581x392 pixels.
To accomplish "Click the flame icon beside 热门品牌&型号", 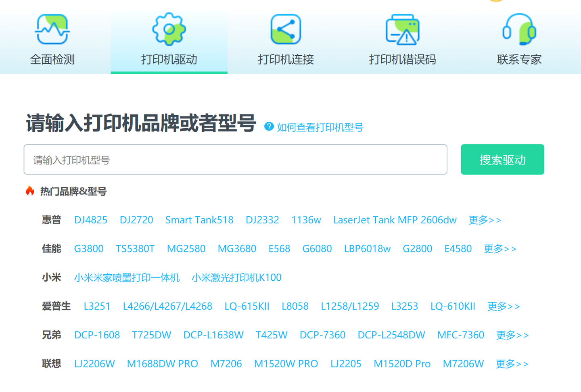I will tap(31, 191).
